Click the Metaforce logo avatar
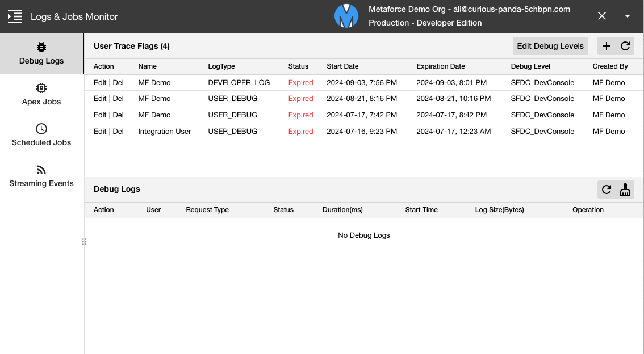The height and width of the screenshot is (354, 644). coord(346,16)
